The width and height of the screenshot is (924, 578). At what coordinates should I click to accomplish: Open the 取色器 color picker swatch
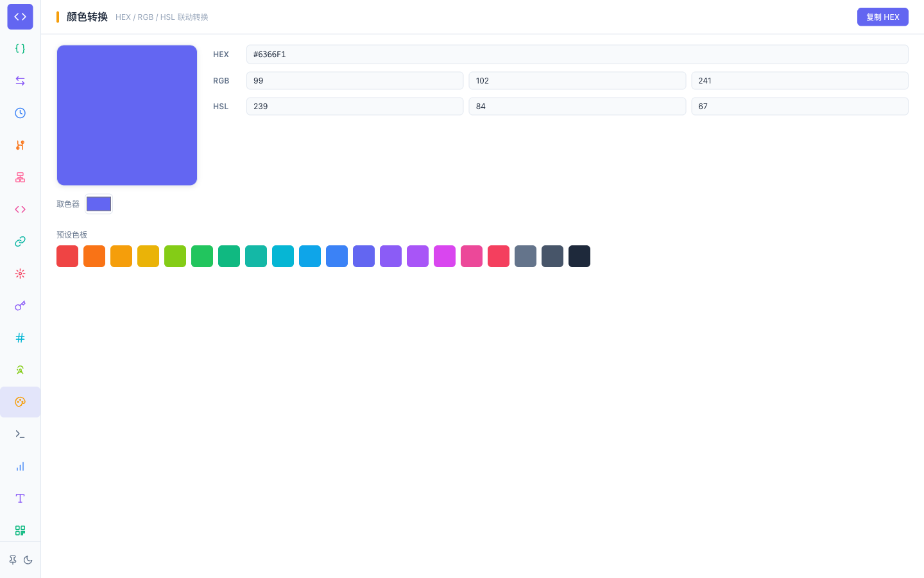[x=99, y=204]
